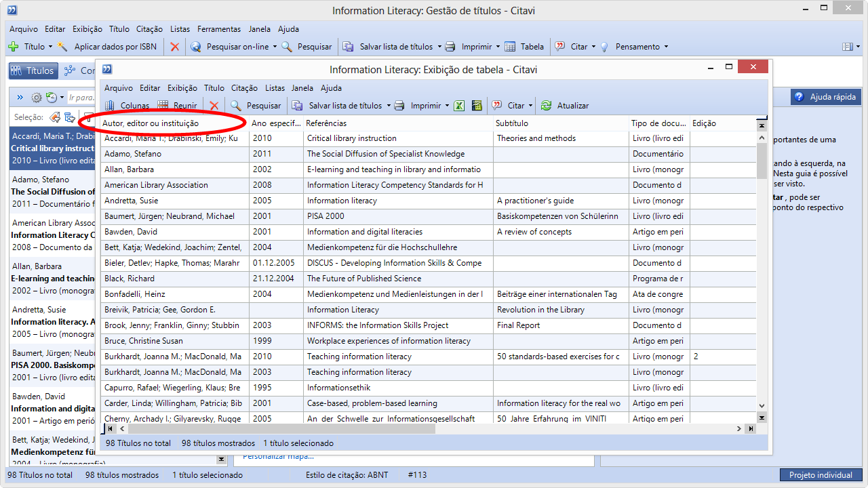The image size is (868, 488).
Task: Sort by Autor, editor ou instituição column header
Action: point(174,123)
